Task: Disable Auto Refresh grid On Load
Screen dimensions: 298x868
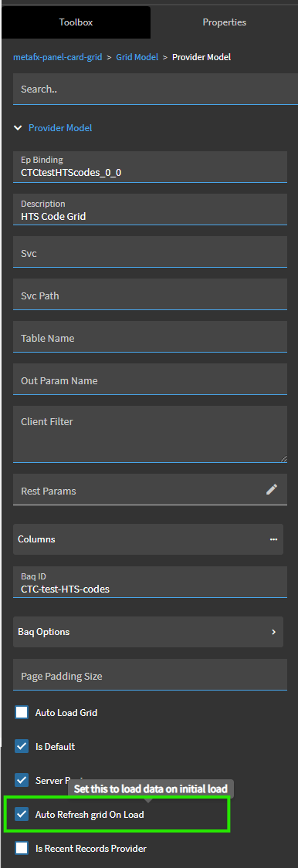Action: coord(22,814)
